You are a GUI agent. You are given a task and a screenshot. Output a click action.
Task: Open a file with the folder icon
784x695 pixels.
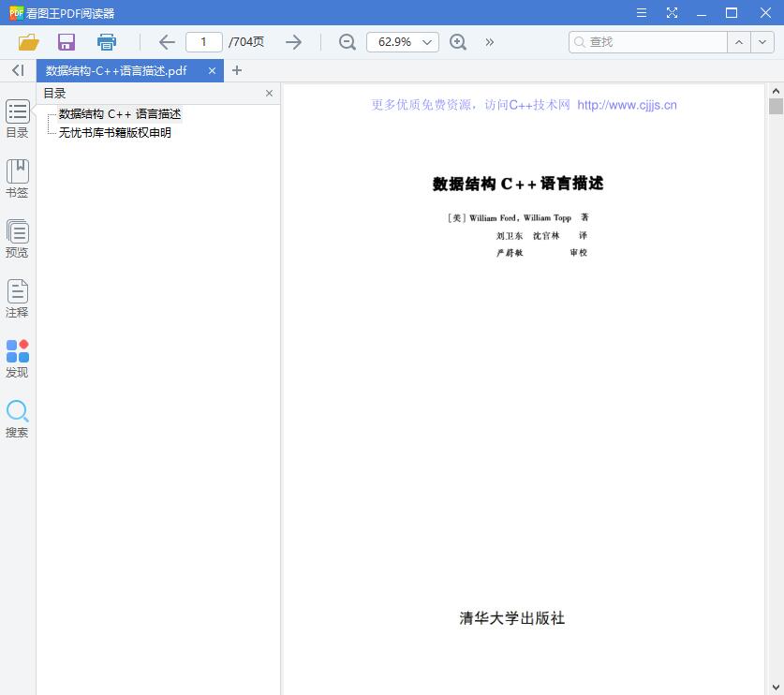pos(28,42)
